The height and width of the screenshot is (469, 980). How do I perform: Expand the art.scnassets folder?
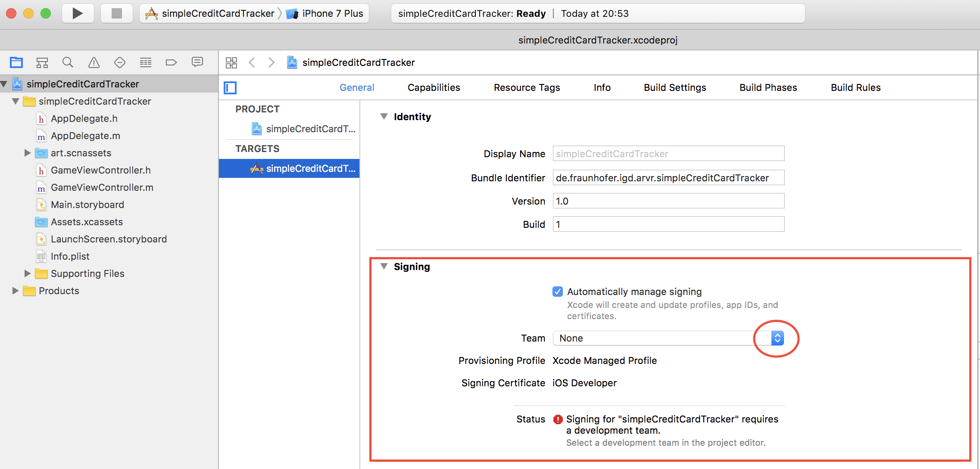point(27,153)
